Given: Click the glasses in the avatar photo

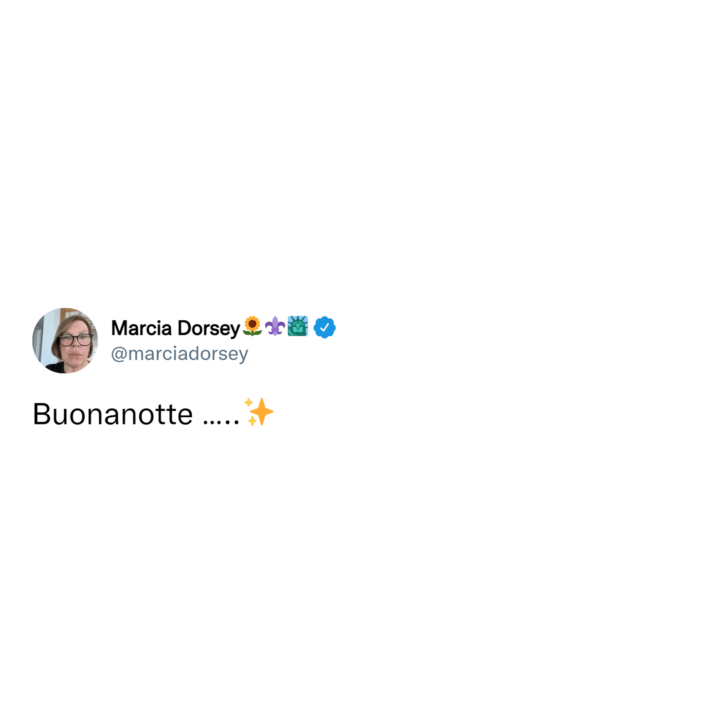Looking at the screenshot, I should tap(75, 339).
